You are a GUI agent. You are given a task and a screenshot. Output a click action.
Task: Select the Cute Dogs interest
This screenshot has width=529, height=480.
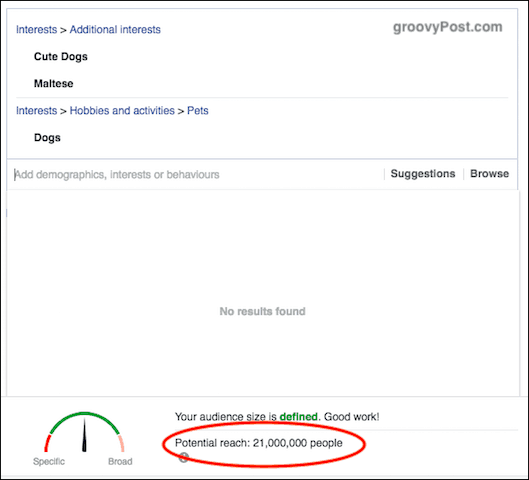point(61,56)
